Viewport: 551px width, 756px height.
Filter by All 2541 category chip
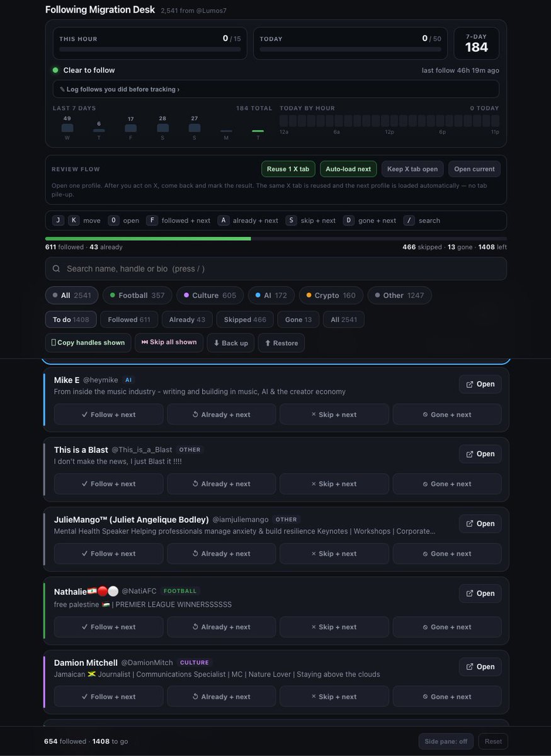point(72,295)
